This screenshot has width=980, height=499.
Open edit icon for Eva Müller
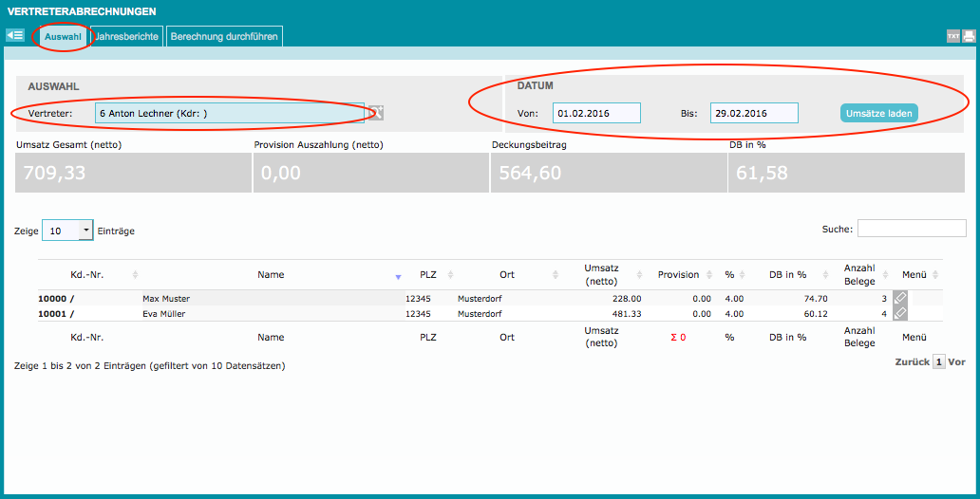[x=900, y=313]
